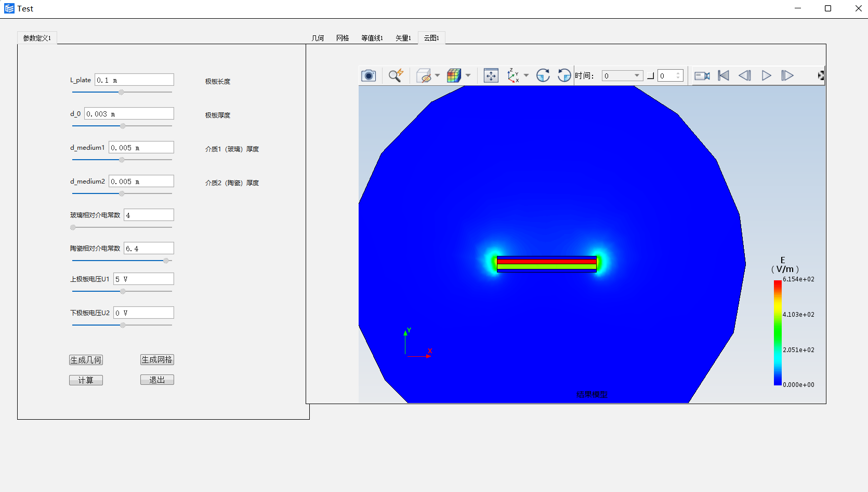Click the rotate clockwise icon

click(543, 76)
